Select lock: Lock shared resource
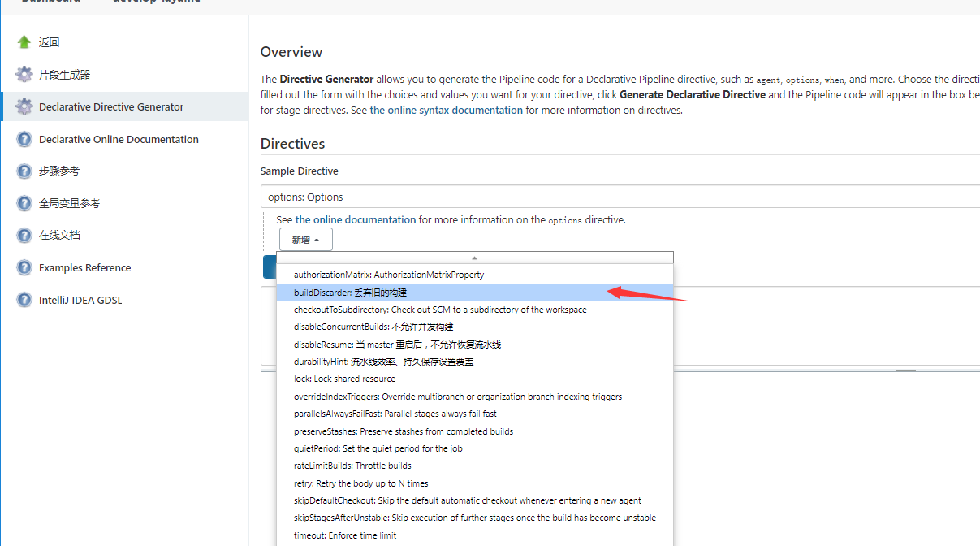This screenshot has height=546, width=980. [475, 379]
